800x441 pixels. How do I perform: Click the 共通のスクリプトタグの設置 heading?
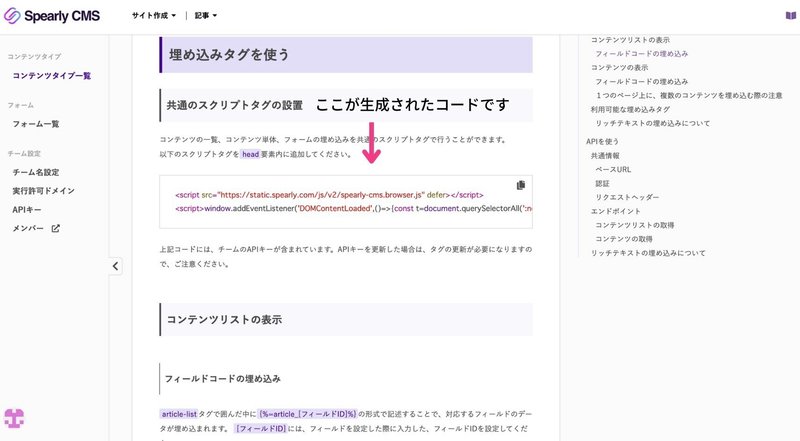[x=235, y=105]
